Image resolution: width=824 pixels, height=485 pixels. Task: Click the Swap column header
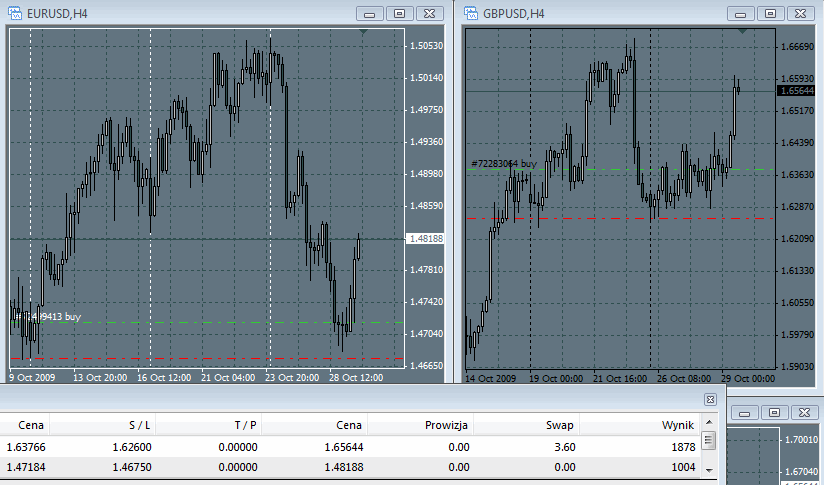pos(559,425)
